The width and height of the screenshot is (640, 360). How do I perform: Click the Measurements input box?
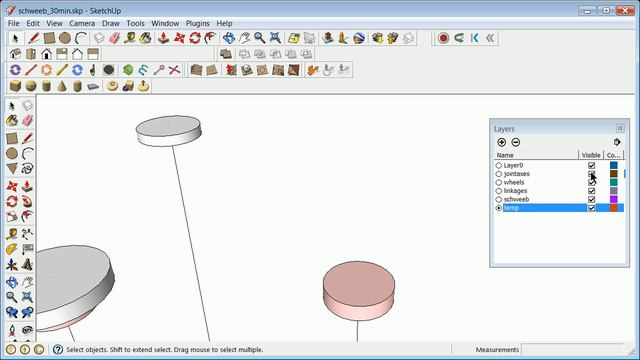tap(573, 349)
